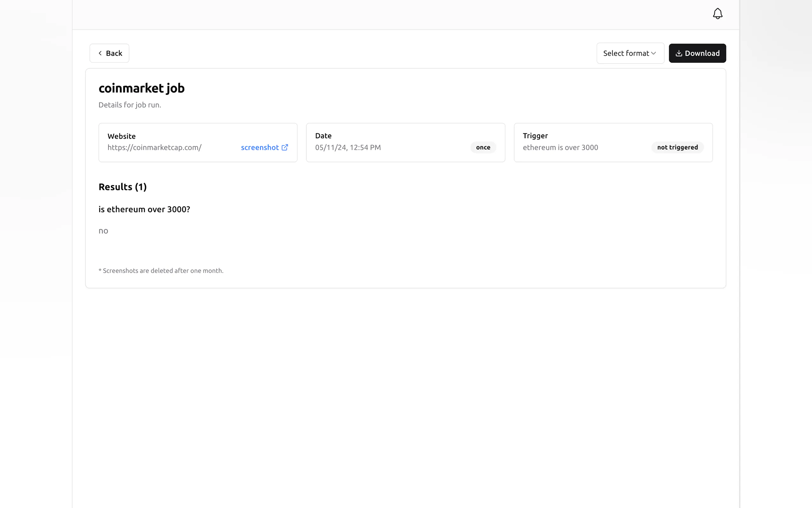Screen dimensions: 812x508
Task: Click the Select format chevron arrow
Action: point(653,53)
